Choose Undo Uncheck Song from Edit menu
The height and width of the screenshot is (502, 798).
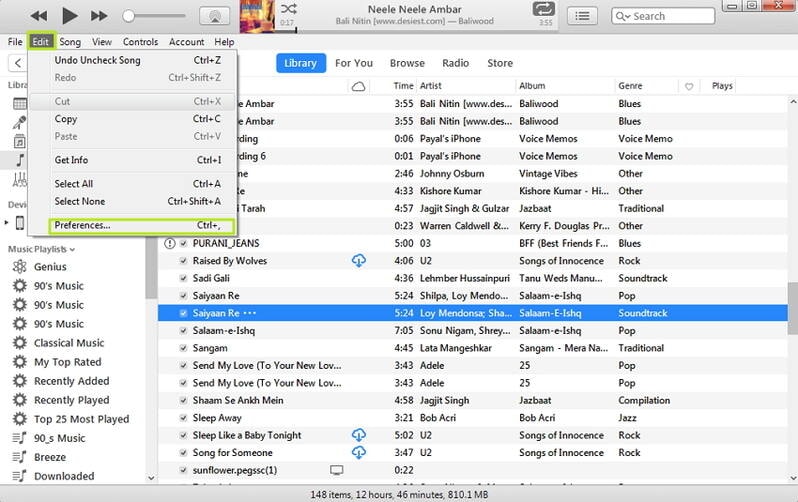pos(133,60)
